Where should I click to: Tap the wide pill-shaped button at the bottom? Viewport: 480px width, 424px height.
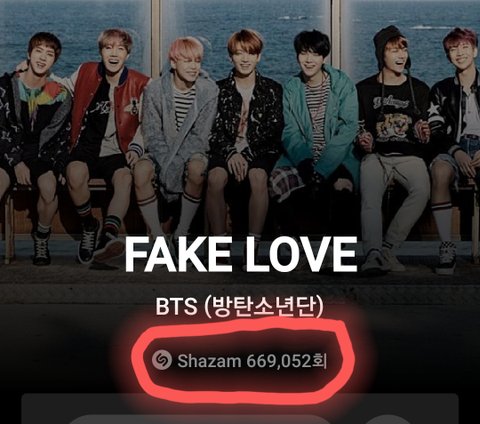(x=200, y=420)
